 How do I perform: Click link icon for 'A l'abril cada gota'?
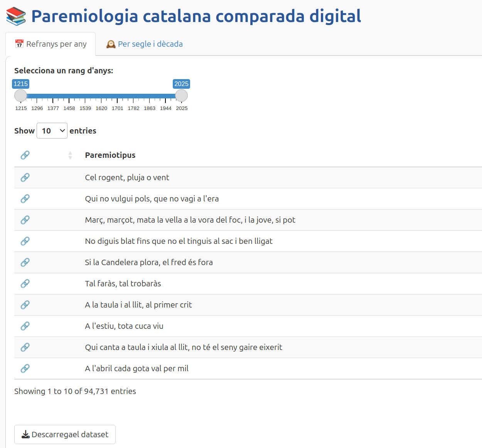coord(25,369)
